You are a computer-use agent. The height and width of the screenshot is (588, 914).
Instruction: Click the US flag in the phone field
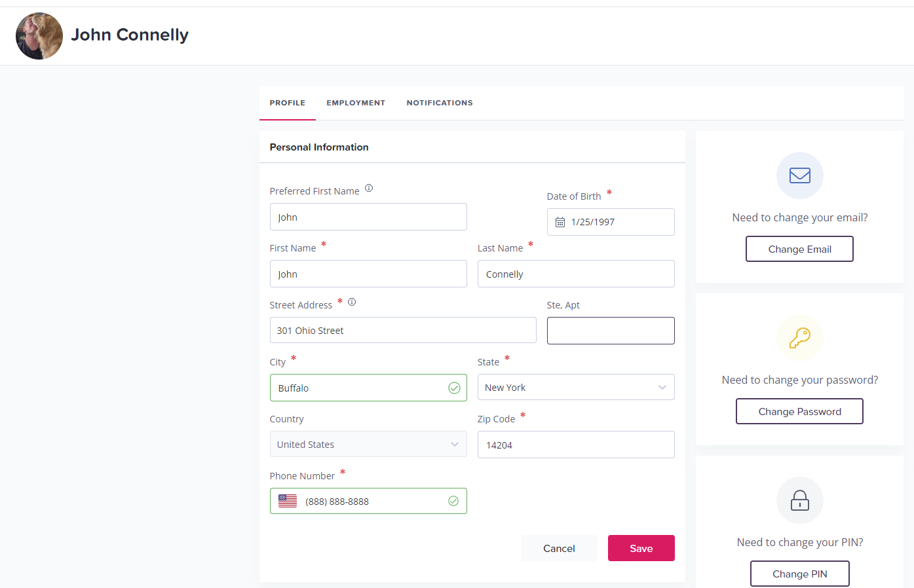pyautogui.click(x=287, y=500)
